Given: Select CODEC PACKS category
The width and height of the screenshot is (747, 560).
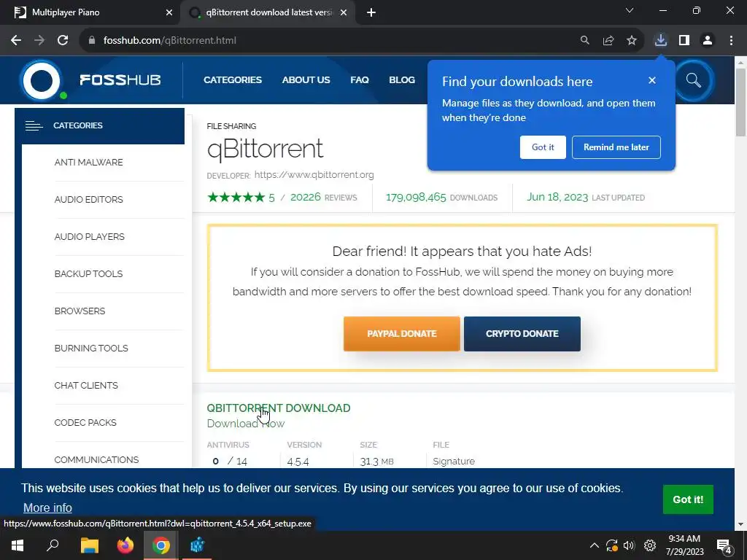Looking at the screenshot, I should click(x=85, y=422).
